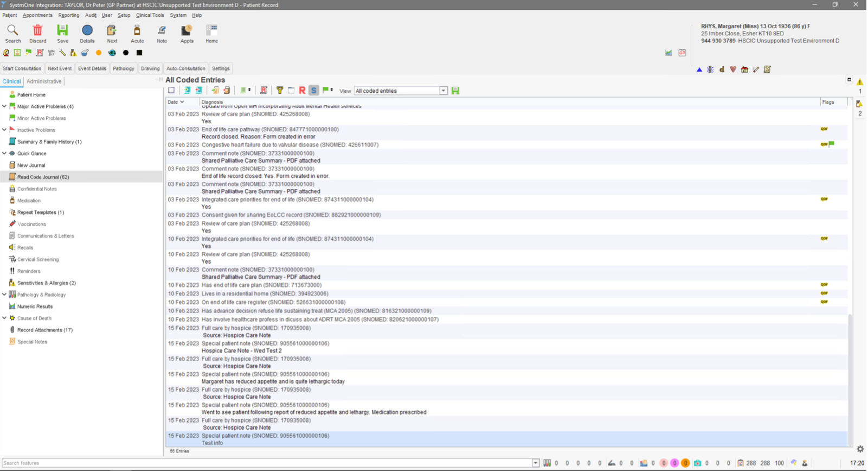
Task: Toggle the select-all dotted square
Action: tap(171, 91)
